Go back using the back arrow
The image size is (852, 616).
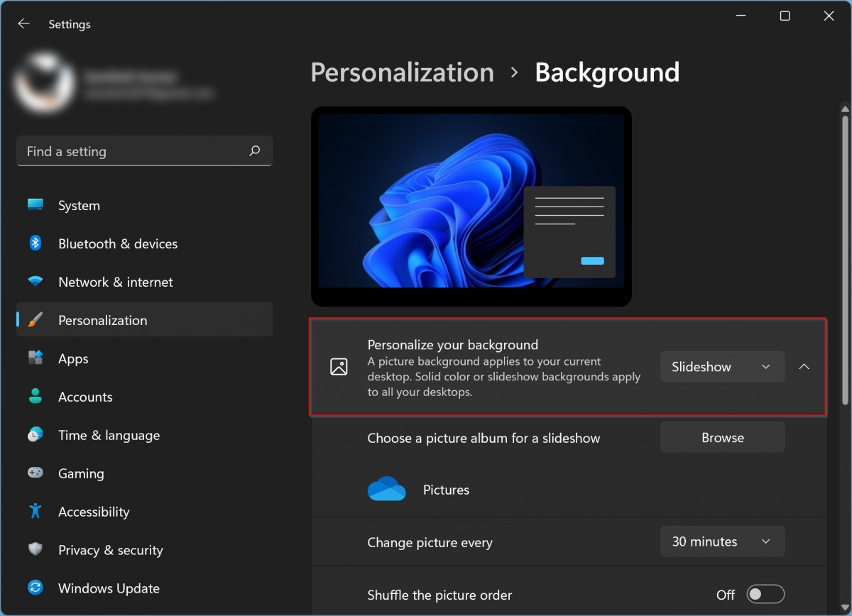point(23,23)
